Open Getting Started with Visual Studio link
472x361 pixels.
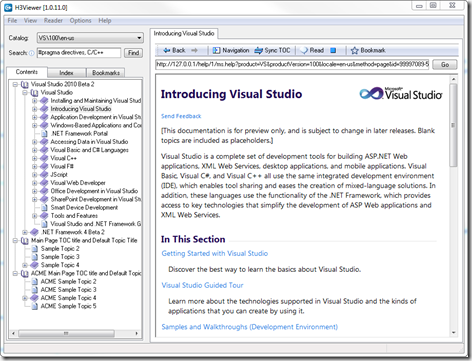click(215, 253)
